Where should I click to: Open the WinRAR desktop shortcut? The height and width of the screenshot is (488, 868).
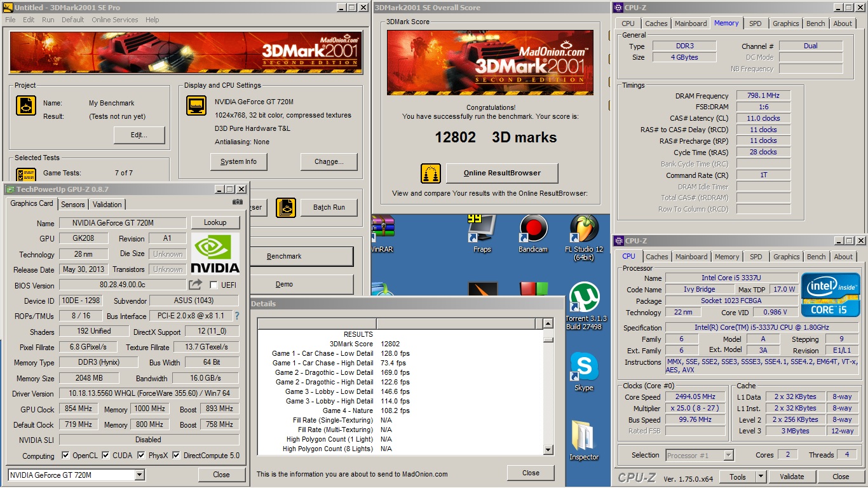pyautogui.click(x=383, y=234)
